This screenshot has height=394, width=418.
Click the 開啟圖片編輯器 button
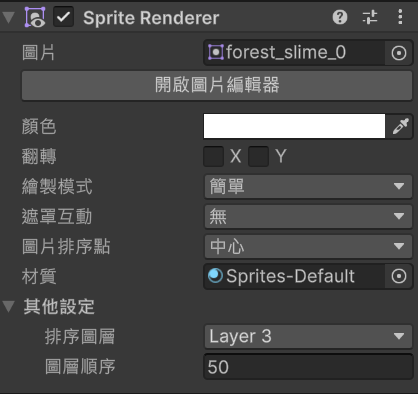217,85
